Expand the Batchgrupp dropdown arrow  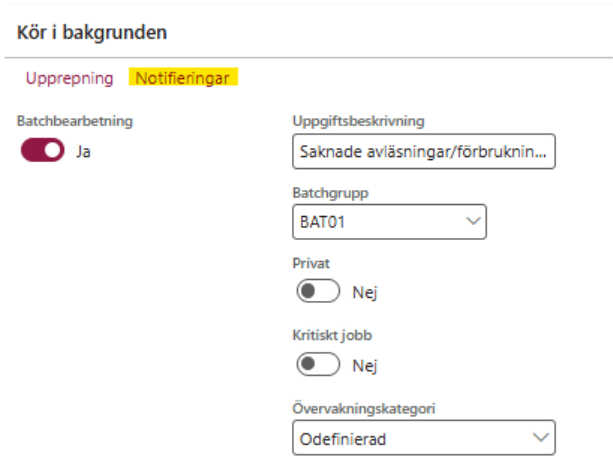(x=473, y=222)
